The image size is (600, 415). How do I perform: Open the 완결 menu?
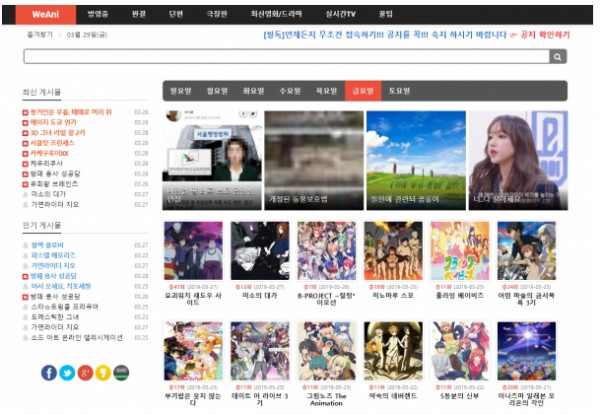point(139,15)
